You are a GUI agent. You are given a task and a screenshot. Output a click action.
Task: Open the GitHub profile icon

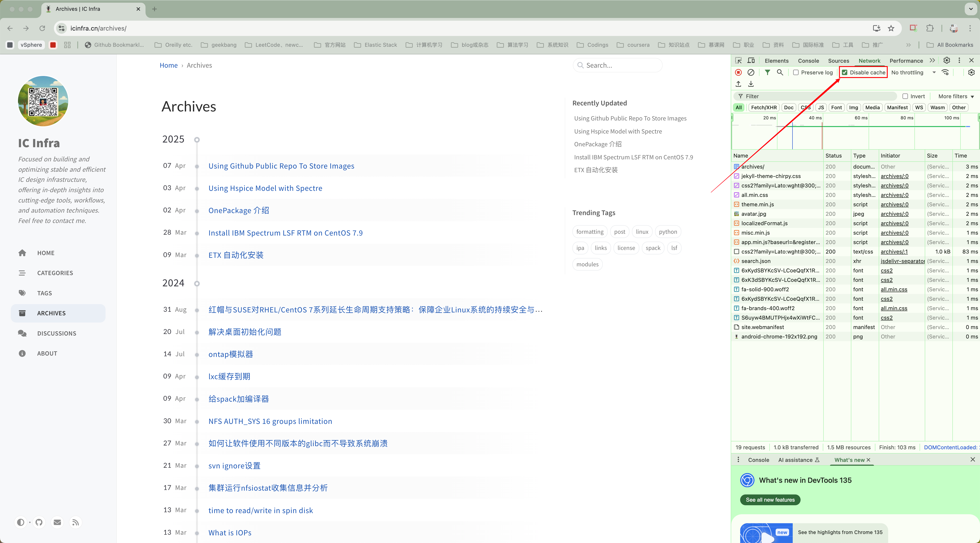point(39,522)
